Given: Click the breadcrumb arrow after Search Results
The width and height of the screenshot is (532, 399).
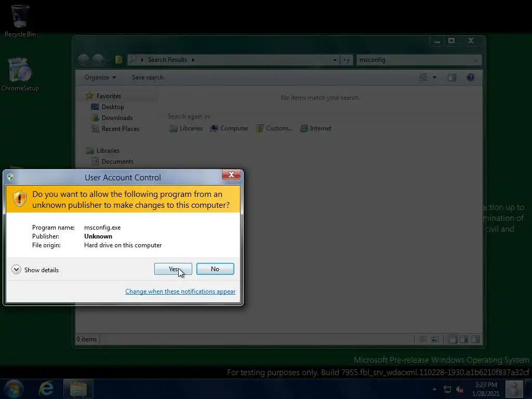Looking at the screenshot, I should pos(193,60).
